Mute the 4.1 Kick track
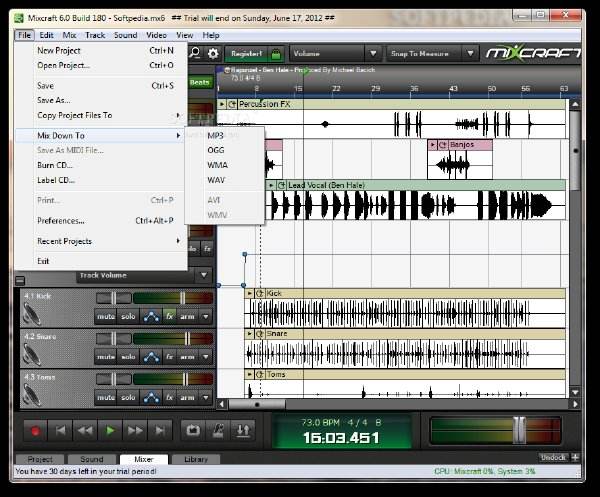 pyautogui.click(x=106, y=317)
